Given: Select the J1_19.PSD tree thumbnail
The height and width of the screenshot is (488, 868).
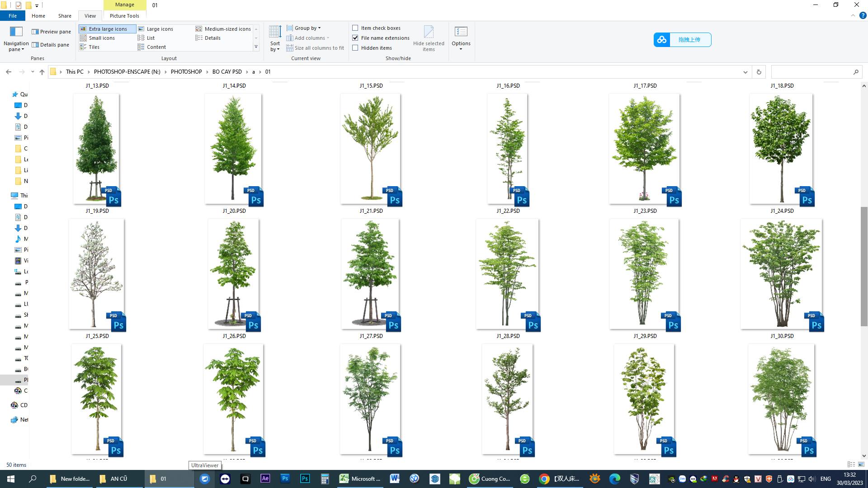Looking at the screenshot, I should pyautogui.click(x=97, y=150).
